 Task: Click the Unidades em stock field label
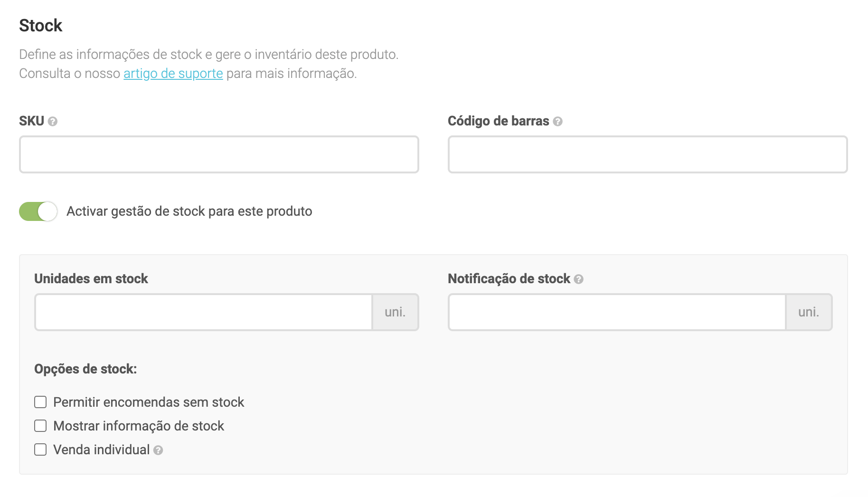click(91, 279)
